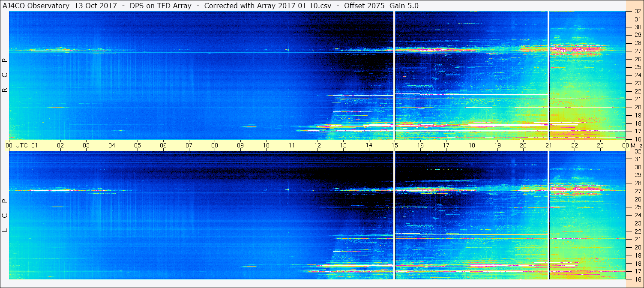Click the RCP panel label

click(5, 75)
